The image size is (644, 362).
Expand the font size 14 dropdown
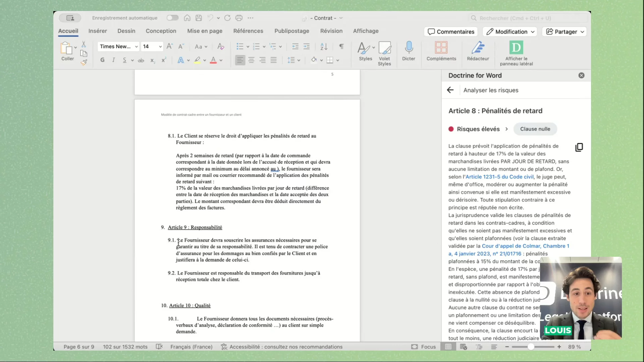tap(160, 47)
